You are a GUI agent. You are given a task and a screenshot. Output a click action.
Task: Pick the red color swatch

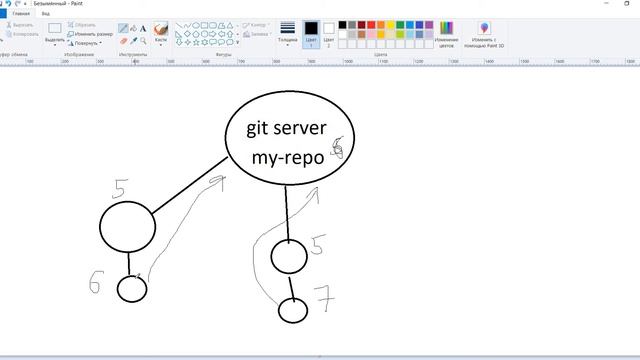point(371,25)
